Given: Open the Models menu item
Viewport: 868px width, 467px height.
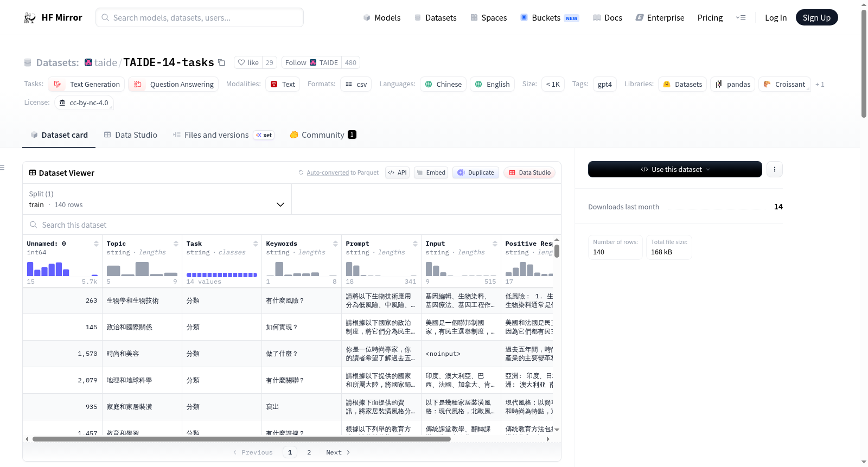Looking at the screenshot, I should (x=382, y=18).
